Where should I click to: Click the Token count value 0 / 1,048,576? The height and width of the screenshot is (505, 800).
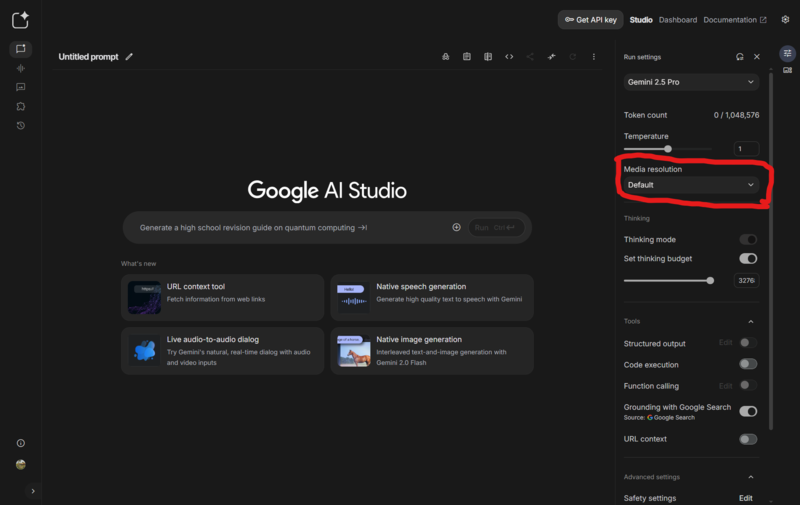(x=736, y=115)
